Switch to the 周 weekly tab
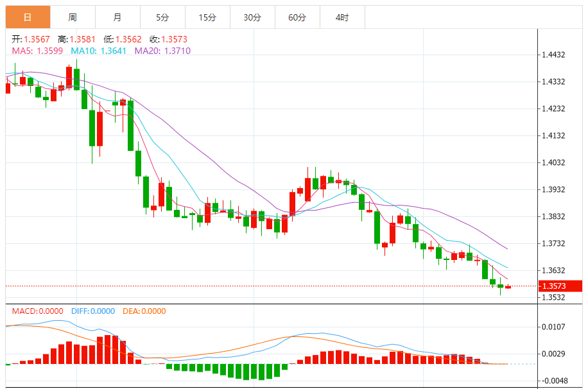This screenshot has height=389, width=588. click(x=73, y=17)
